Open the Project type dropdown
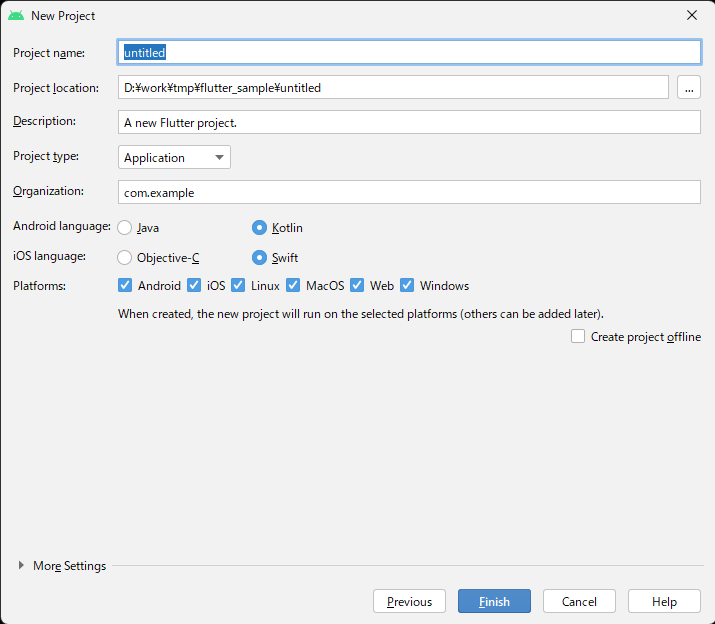The height and width of the screenshot is (624, 715). (174, 157)
